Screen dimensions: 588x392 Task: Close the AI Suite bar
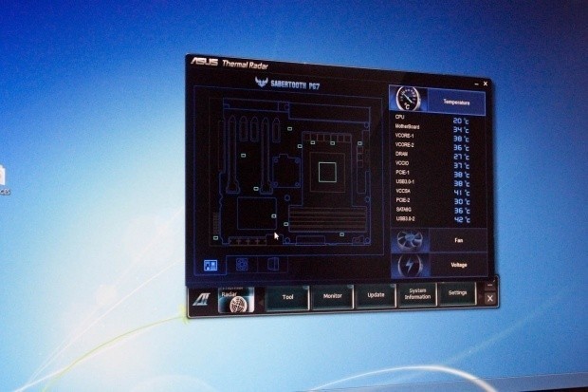489,299
